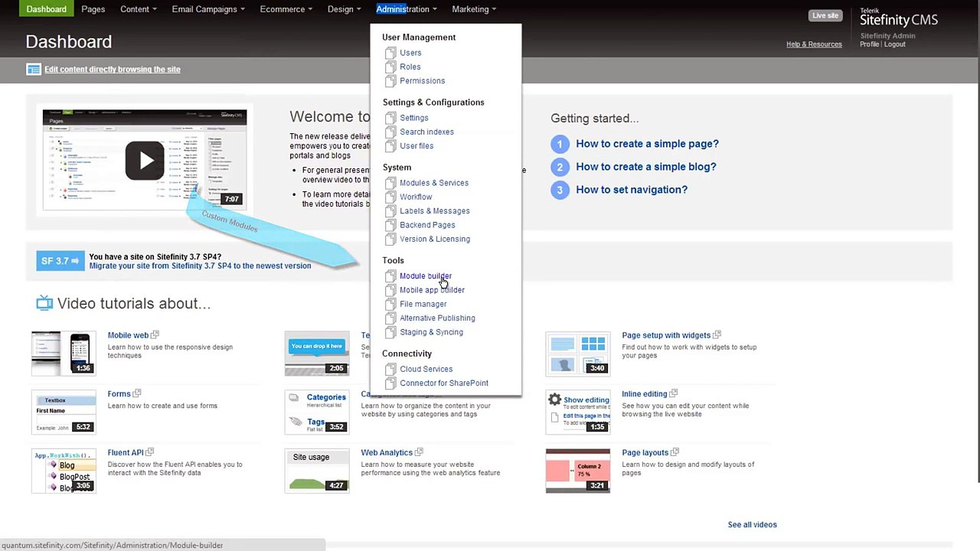Click the page icon beside Connector for SharePoint

390,383
